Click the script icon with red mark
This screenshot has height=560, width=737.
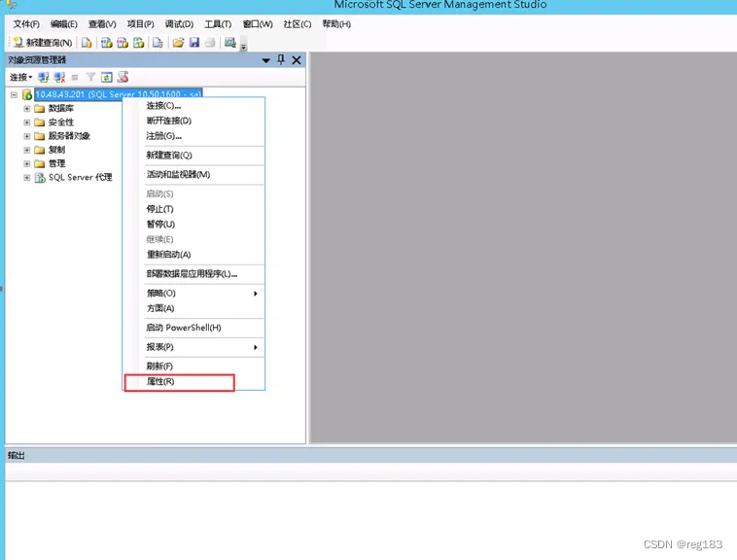tap(123, 77)
